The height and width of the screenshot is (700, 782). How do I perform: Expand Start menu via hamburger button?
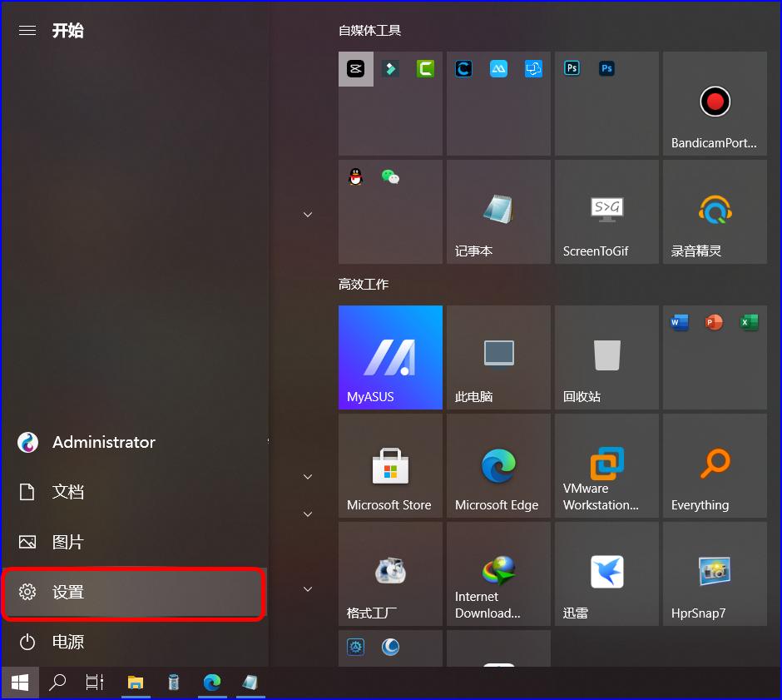(27, 30)
